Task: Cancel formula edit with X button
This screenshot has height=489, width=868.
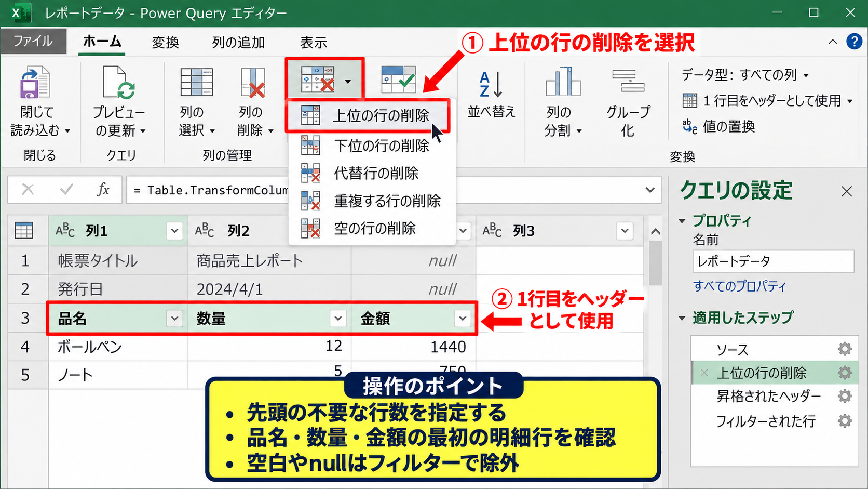Action: click(x=28, y=190)
